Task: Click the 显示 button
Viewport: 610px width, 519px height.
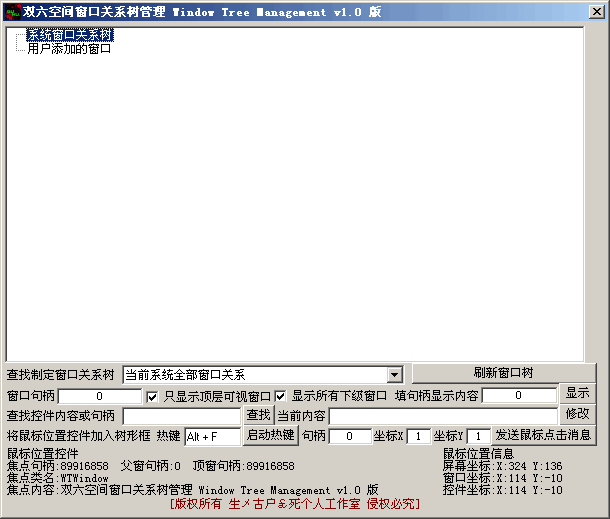Action: click(x=577, y=393)
